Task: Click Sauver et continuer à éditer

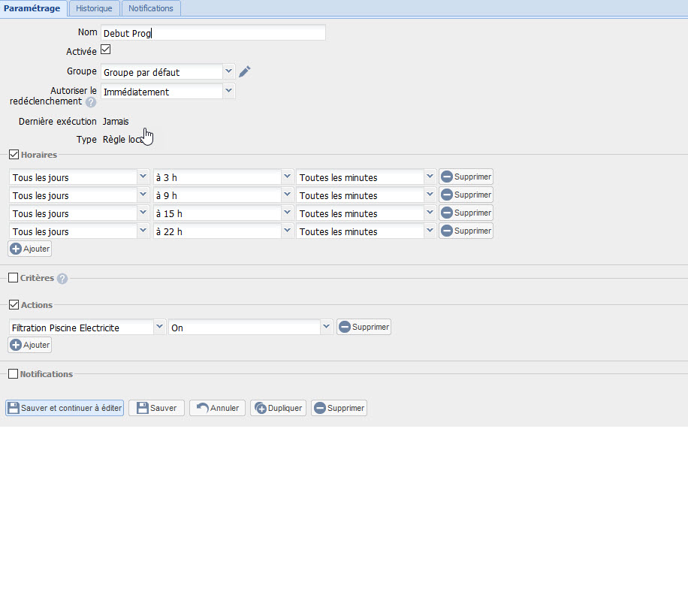Action: 65,408
